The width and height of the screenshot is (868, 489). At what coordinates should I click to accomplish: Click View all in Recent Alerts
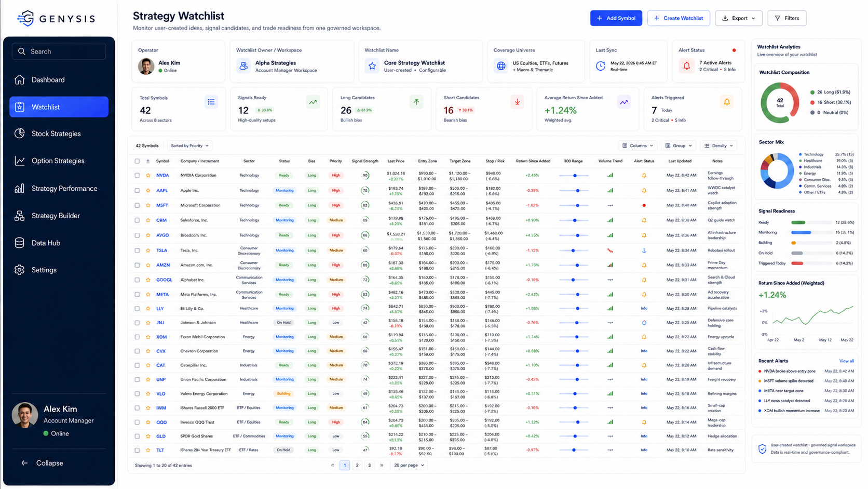pos(846,361)
